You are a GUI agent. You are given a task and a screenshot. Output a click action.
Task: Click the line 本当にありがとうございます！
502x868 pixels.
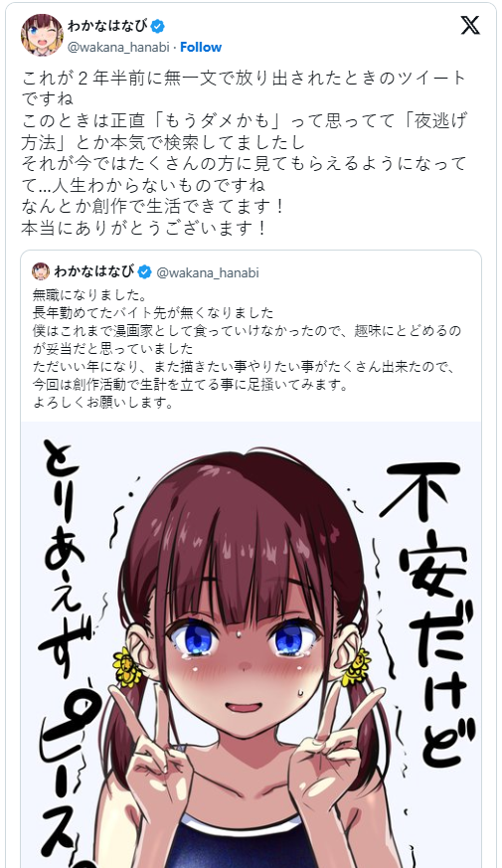coord(144,228)
